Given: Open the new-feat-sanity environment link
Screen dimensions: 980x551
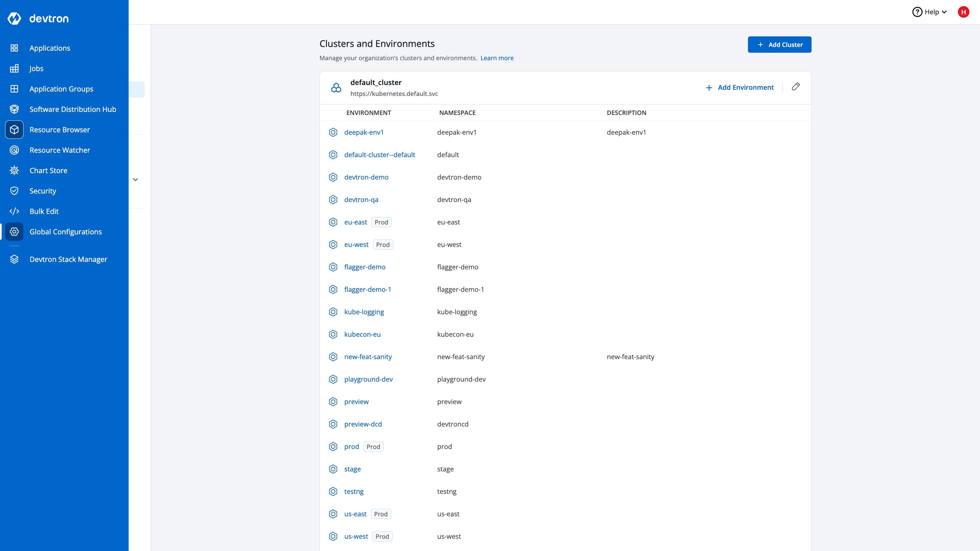Looking at the screenshot, I should [x=368, y=357].
